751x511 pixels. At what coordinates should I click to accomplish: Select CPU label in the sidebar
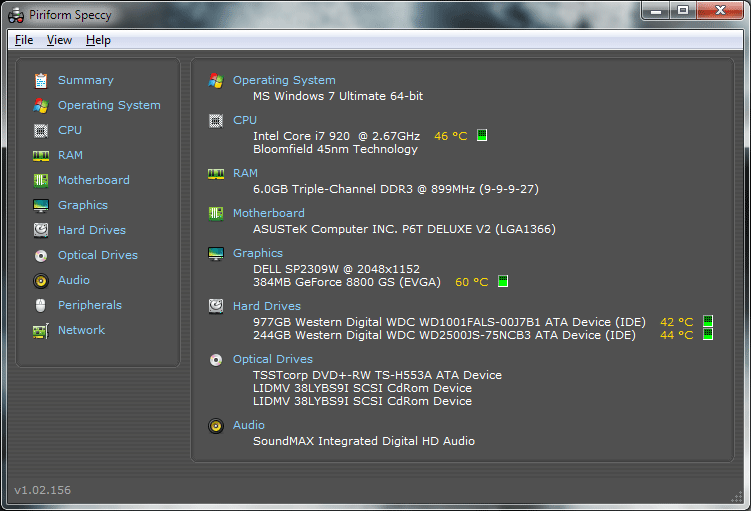pyautogui.click(x=70, y=130)
